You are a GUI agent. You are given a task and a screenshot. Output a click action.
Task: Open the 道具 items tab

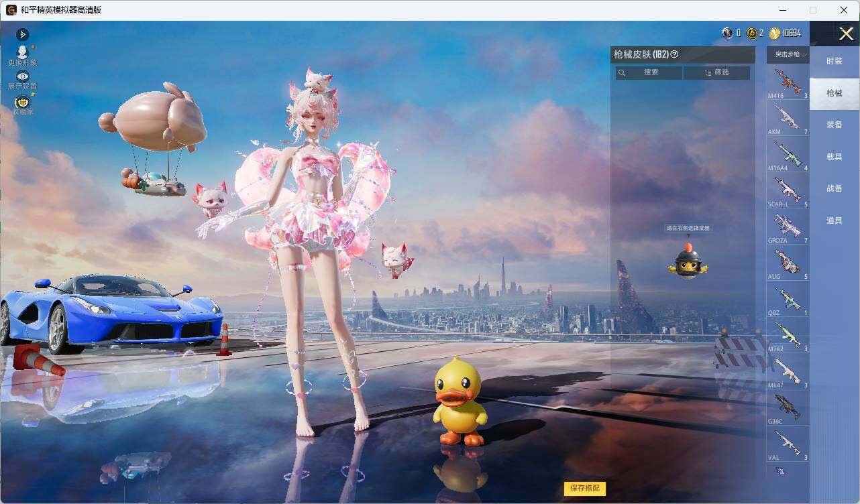tap(834, 220)
